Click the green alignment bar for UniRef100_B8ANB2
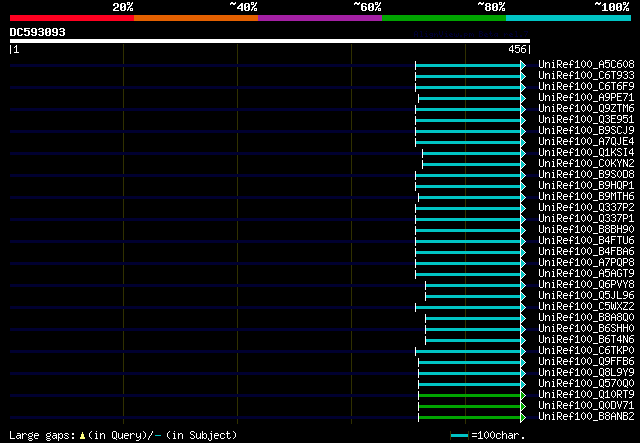 coord(472,417)
